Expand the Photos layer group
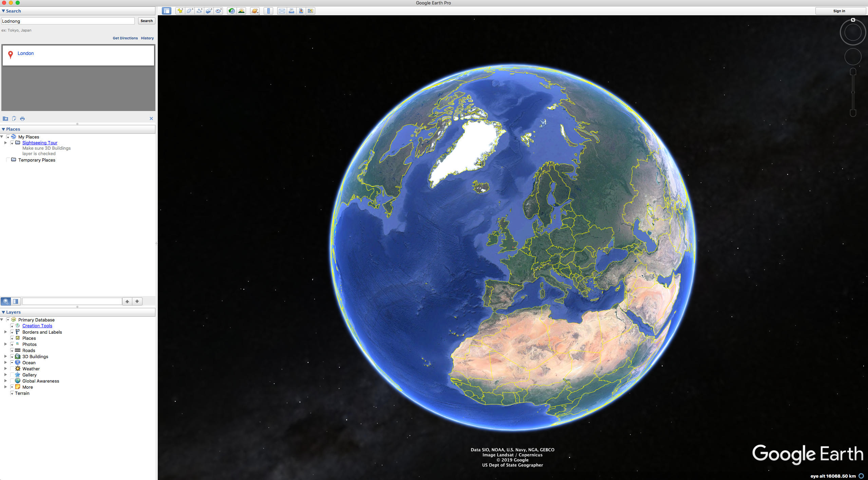Viewport: 868px width, 480px height. tap(5, 344)
